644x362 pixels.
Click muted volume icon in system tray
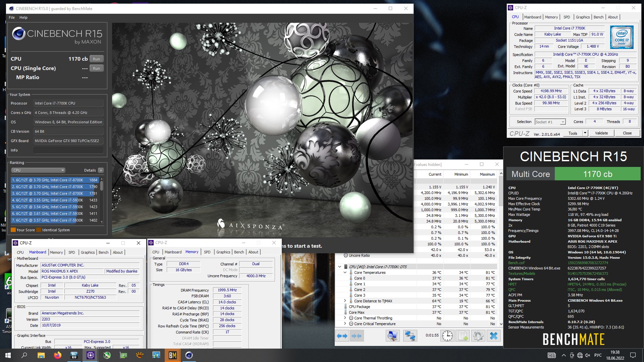[x=588, y=355]
